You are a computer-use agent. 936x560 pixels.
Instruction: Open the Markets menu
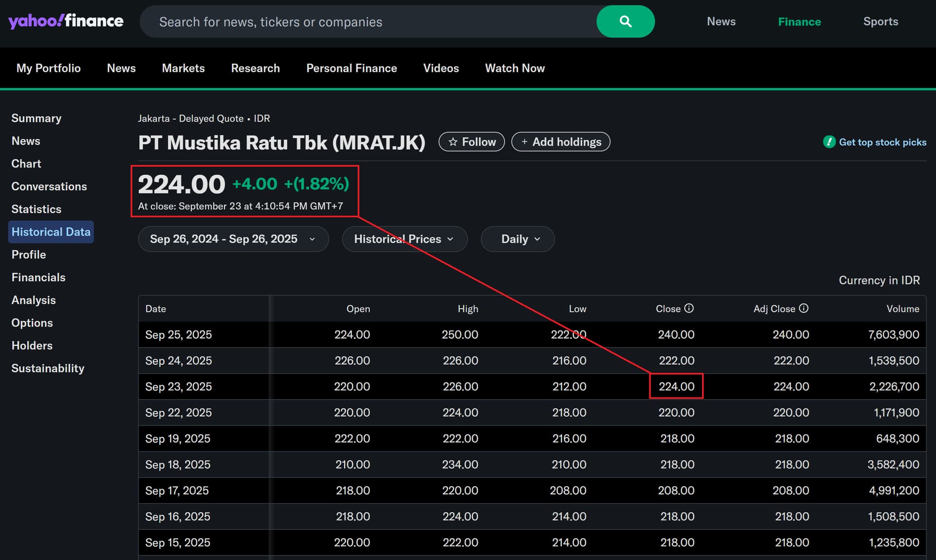[x=183, y=68]
